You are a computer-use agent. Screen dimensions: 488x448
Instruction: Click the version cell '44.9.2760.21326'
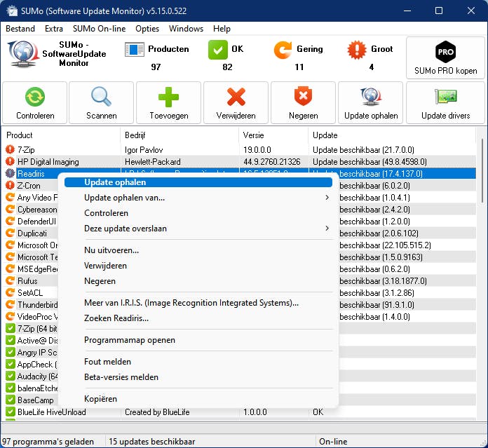[273, 162]
